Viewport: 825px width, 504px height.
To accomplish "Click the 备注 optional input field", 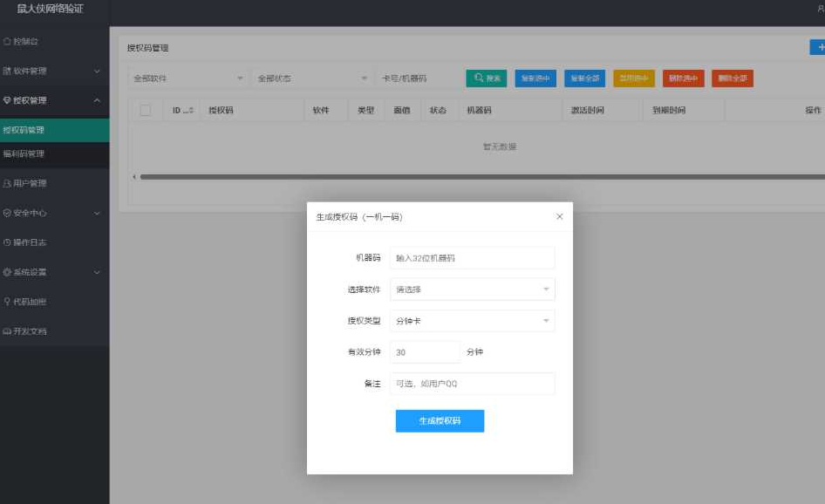I will tap(473, 384).
